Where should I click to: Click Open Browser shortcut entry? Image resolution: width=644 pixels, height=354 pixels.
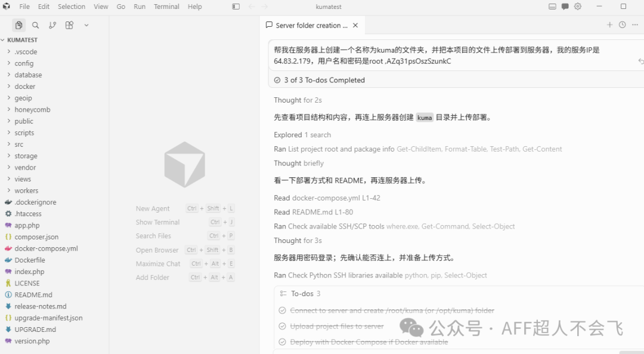pyautogui.click(x=185, y=250)
